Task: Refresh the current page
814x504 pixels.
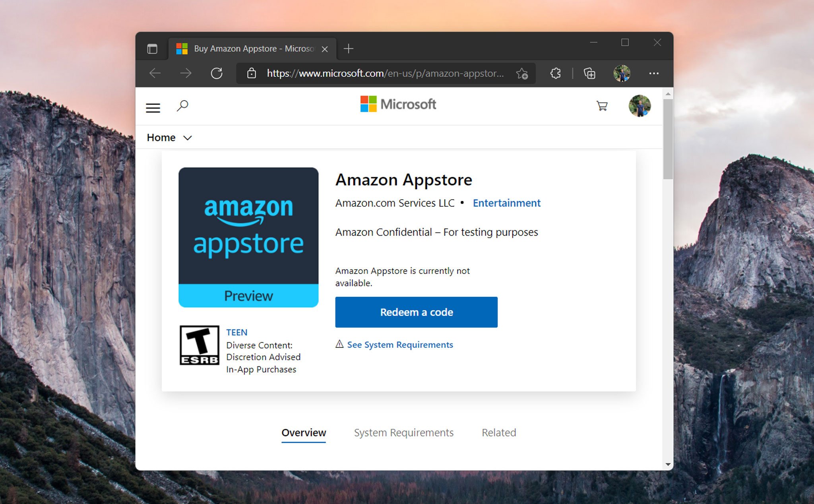Action: pos(217,73)
